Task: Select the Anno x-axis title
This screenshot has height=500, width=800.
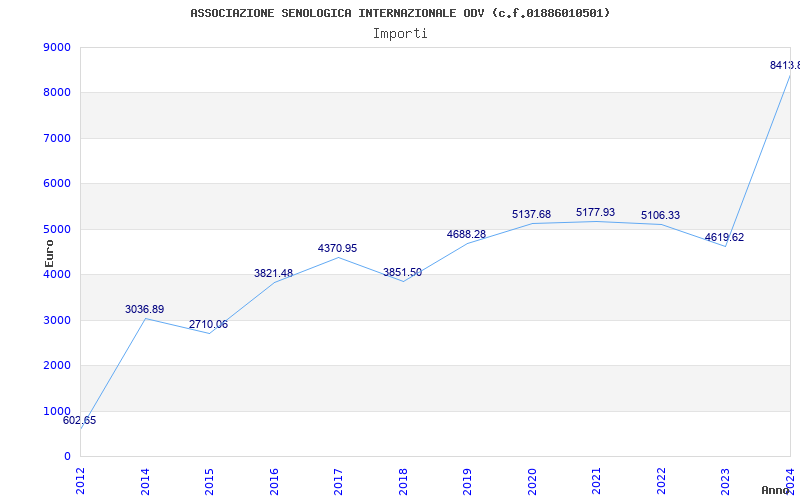Action: [776, 490]
